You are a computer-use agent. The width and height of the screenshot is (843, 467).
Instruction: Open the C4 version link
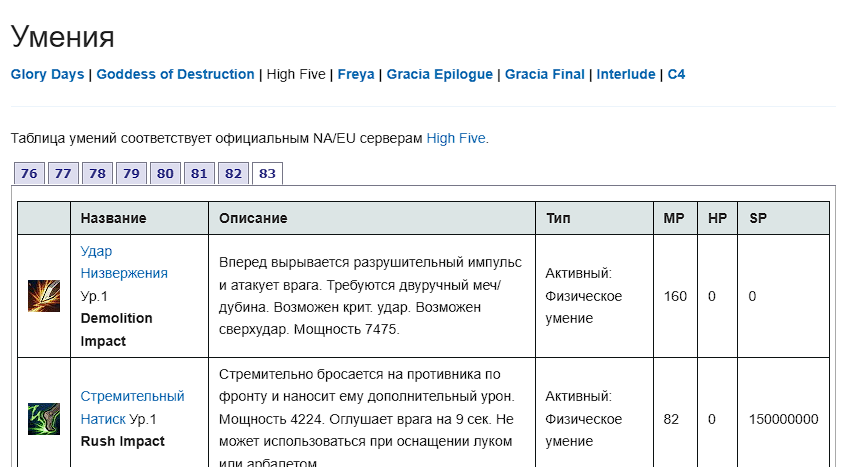click(x=676, y=74)
